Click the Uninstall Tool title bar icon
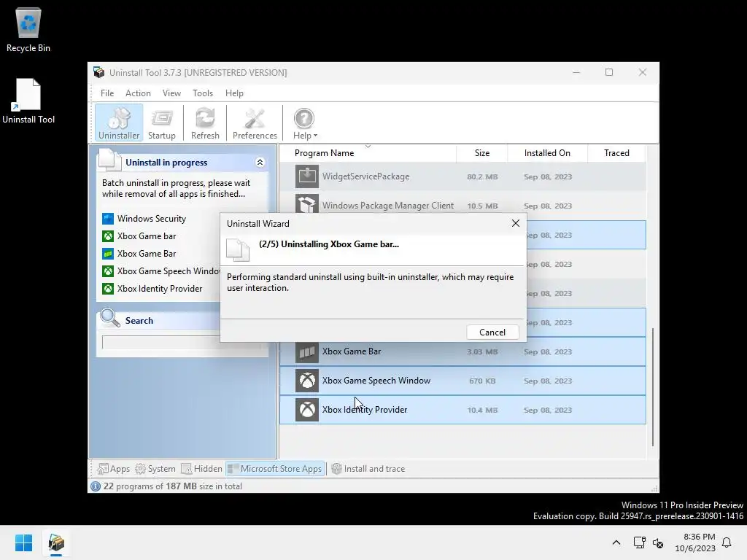The width and height of the screenshot is (747, 560). [99, 72]
